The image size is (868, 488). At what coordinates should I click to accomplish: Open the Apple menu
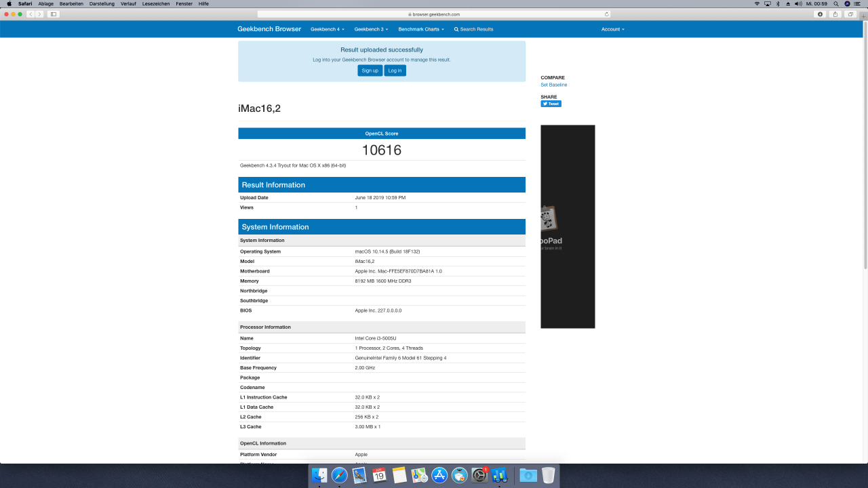[x=9, y=3]
